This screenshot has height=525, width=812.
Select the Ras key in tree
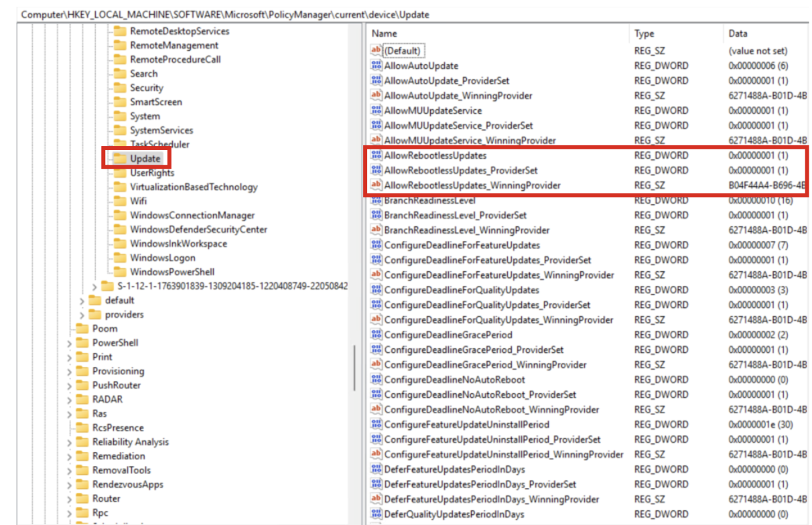point(99,413)
